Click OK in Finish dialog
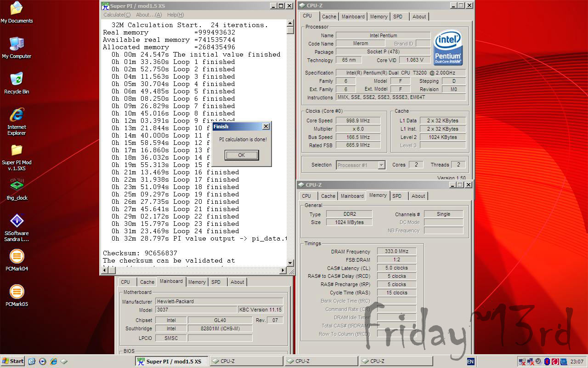The width and height of the screenshot is (588, 368). coord(242,155)
